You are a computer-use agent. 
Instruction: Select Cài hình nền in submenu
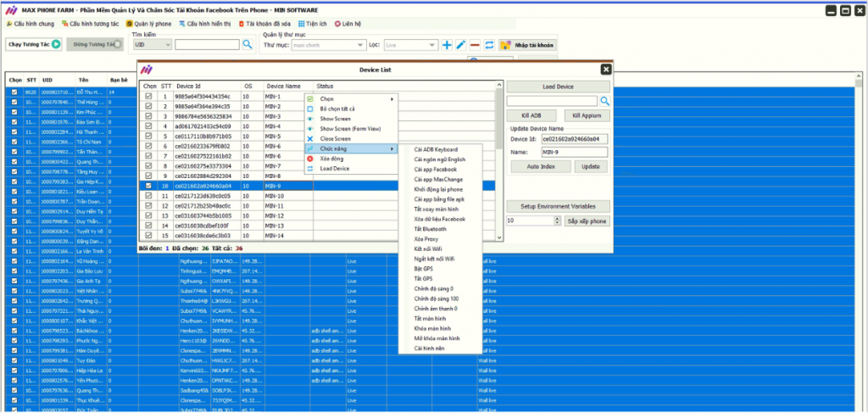point(440,349)
